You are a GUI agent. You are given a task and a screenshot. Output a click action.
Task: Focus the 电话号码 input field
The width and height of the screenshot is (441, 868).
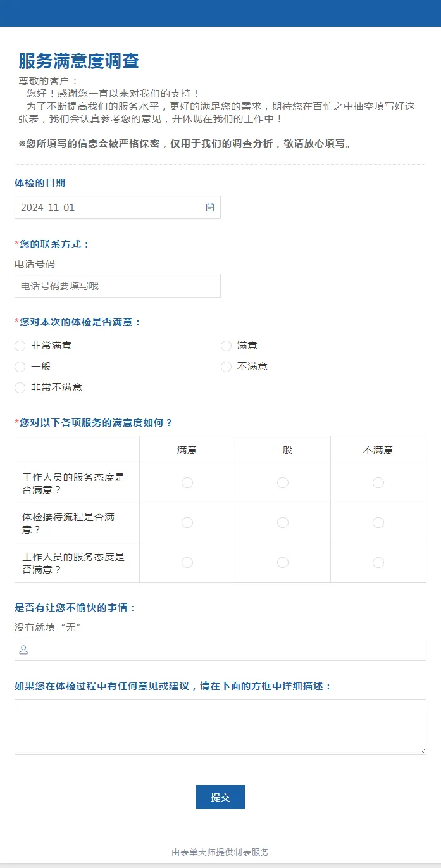[118, 286]
